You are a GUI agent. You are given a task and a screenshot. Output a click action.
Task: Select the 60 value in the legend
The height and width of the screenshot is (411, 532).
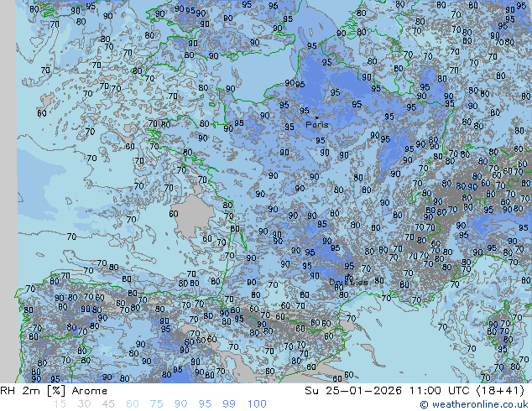(x=133, y=404)
